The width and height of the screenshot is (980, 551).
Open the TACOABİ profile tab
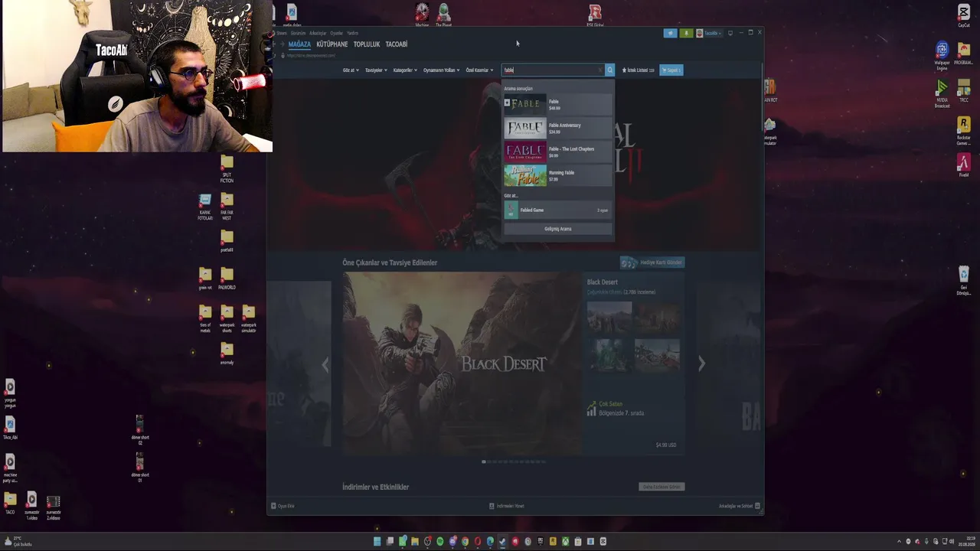click(x=397, y=44)
